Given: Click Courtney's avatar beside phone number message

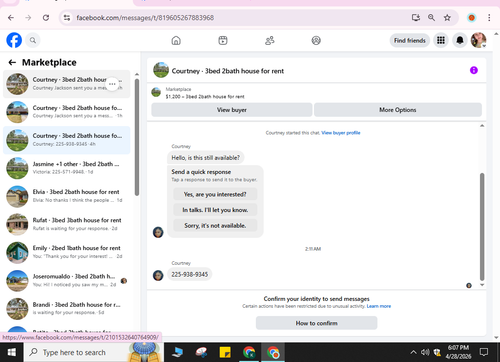Looking at the screenshot, I should 158,275.
